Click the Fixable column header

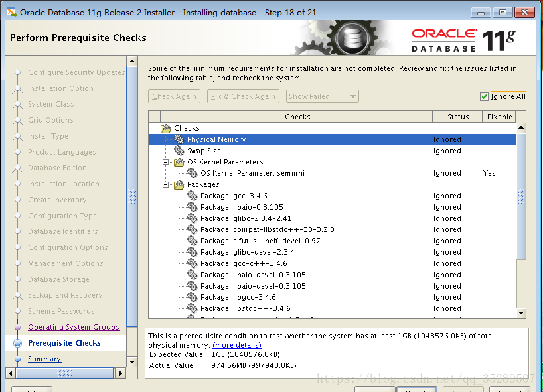point(499,117)
